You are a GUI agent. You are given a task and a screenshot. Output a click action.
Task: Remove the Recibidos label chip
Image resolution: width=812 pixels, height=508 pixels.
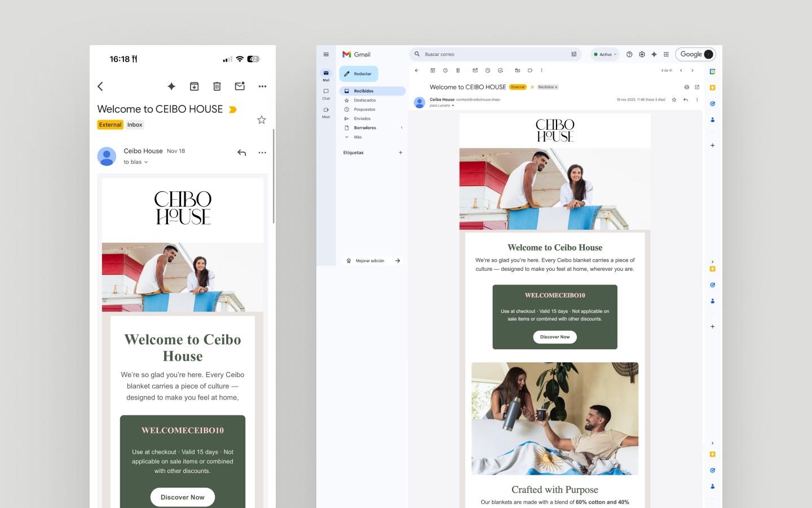click(x=556, y=87)
